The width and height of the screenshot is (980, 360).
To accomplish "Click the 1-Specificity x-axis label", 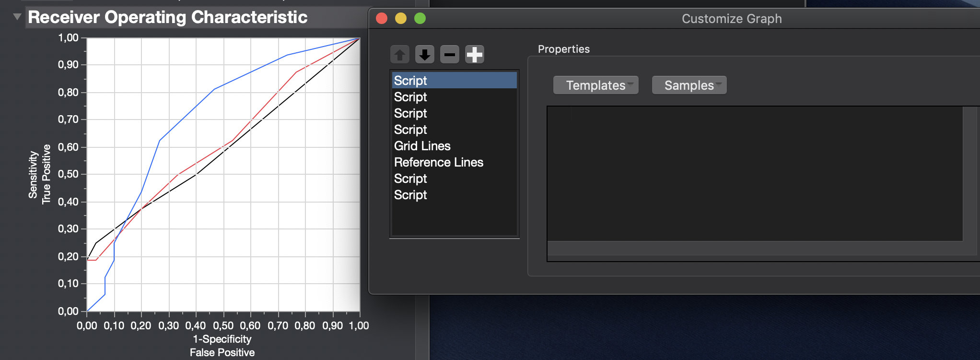I will [222, 339].
